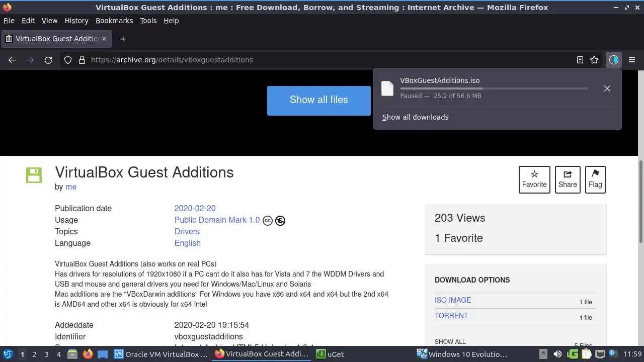644x362 pixels.
Task: Switch to workspace 3
Action: click(x=46, y=354)
